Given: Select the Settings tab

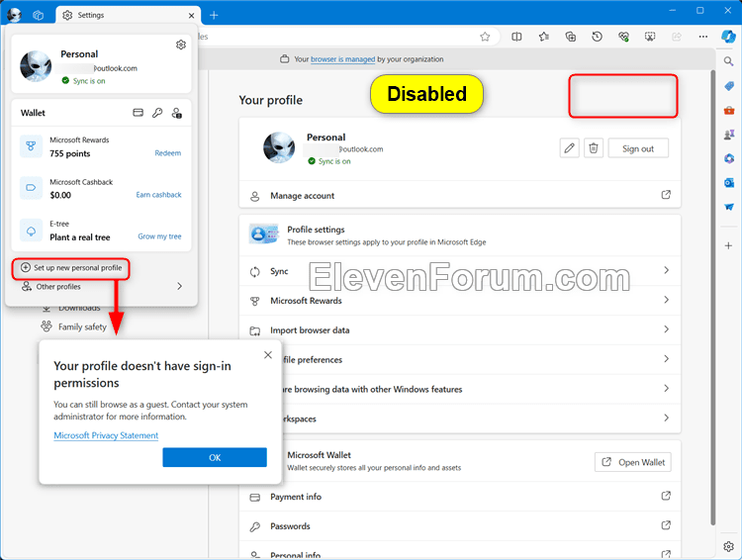Looking at the screenshot, I should click(x=128, y=15).
